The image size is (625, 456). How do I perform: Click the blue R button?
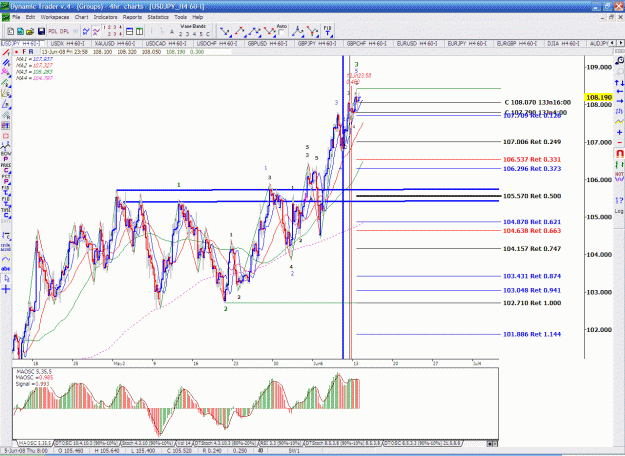point(31,52)
